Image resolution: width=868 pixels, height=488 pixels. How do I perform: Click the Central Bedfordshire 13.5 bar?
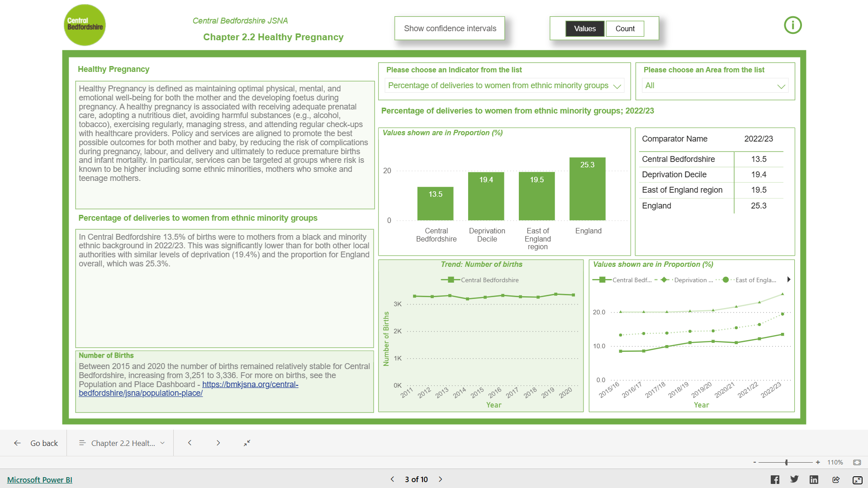point(435,204)
